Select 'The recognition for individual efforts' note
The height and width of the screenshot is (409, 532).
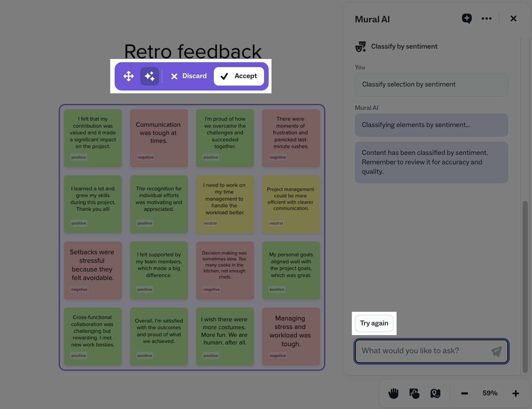159,204
